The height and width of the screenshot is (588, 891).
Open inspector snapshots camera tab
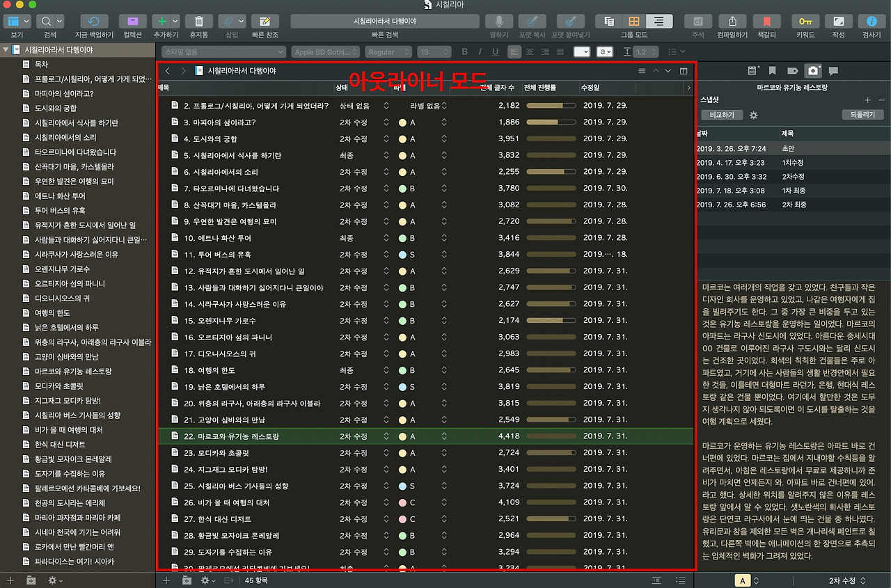coord(812,70)
